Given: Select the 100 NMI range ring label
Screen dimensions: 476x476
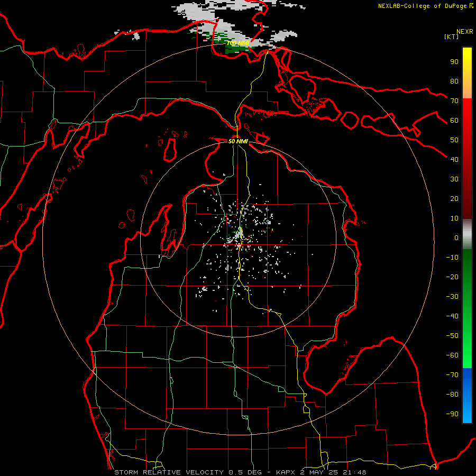Looking at the screenshot, I should tap(238, 43).
